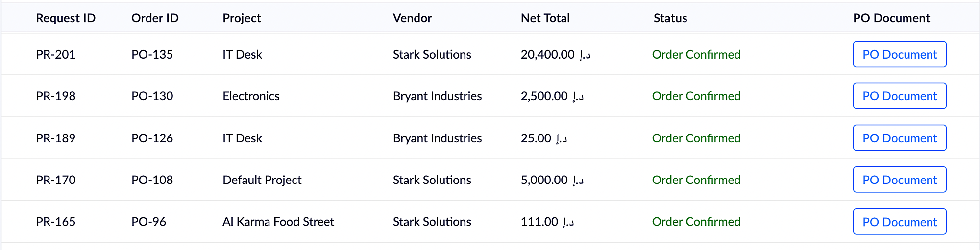Image resolution: width=980 pixels, height=250 pixels.
Task: Click the Status column header
Action: (670, 18)
